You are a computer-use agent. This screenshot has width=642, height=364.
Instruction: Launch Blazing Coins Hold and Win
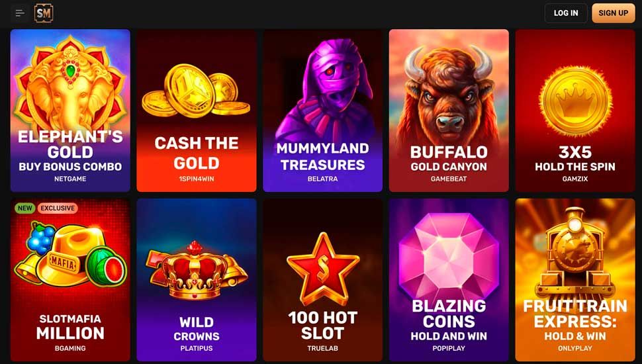[x=449, y=280]
